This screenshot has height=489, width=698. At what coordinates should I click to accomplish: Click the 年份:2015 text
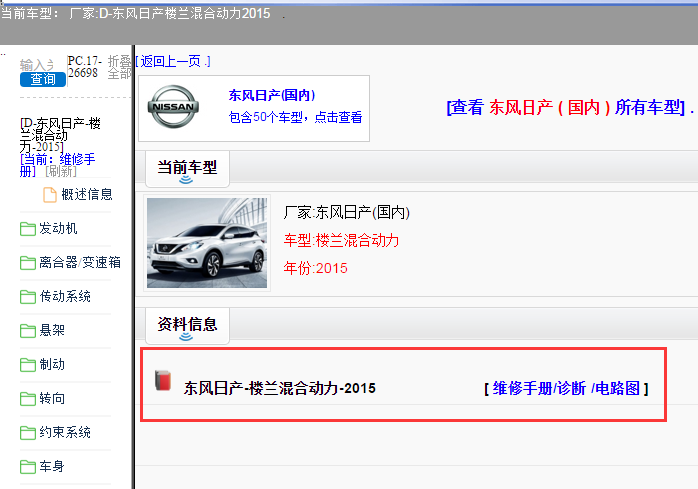tap(316, 268)
